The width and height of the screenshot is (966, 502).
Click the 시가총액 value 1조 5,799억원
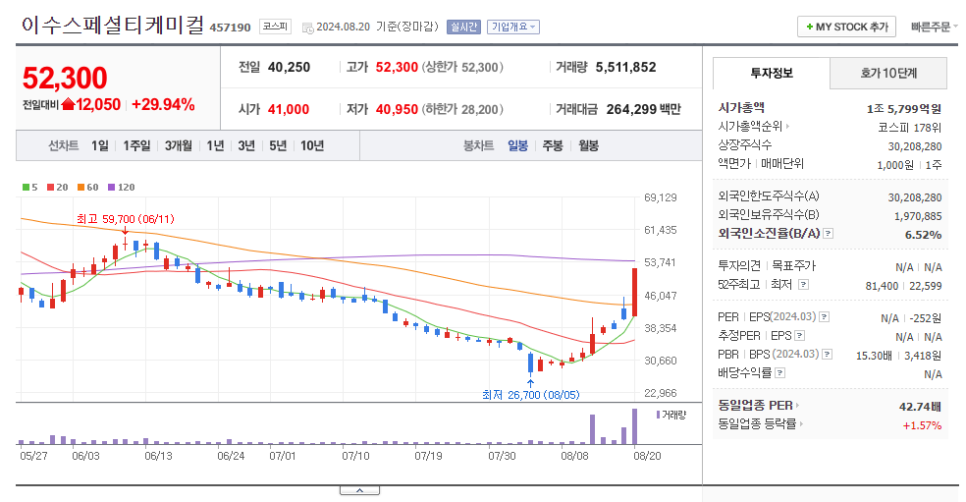(x=904, y=108)
